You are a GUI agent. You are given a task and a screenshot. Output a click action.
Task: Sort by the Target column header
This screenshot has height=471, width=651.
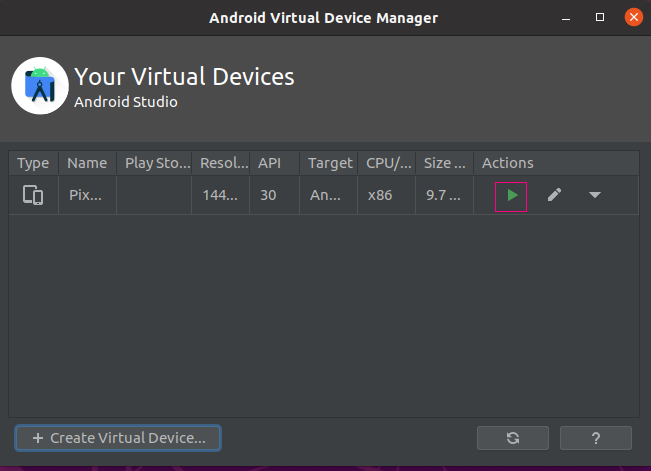329,163
